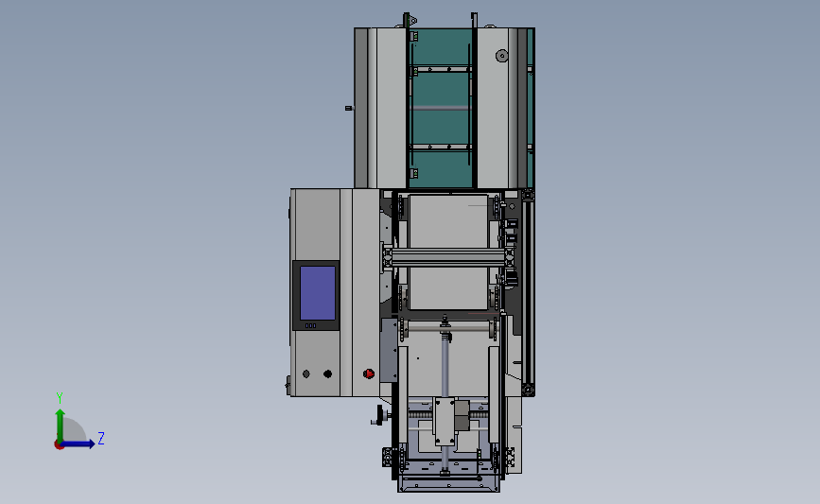Viewport: 820px width, 504px height.
Task: Select the teal green rear panel of the hopper
Action: (441, 108)
